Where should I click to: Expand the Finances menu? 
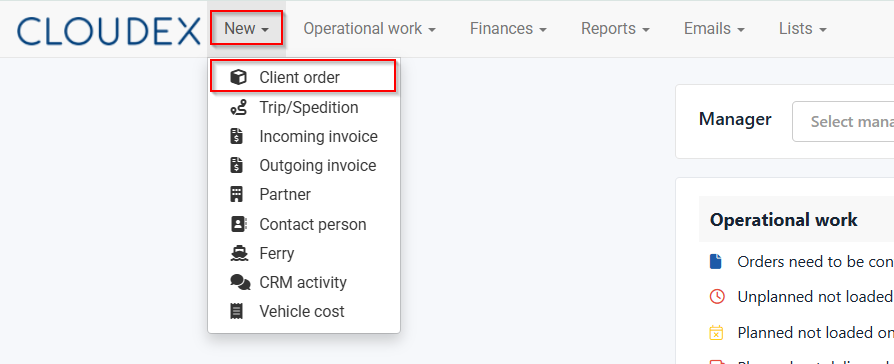508,29
